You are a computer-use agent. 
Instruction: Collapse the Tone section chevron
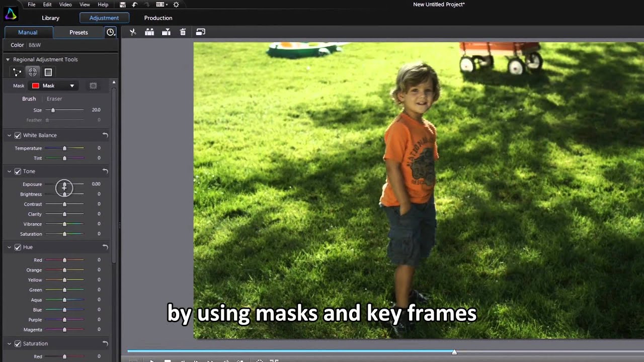coord(9,171)
